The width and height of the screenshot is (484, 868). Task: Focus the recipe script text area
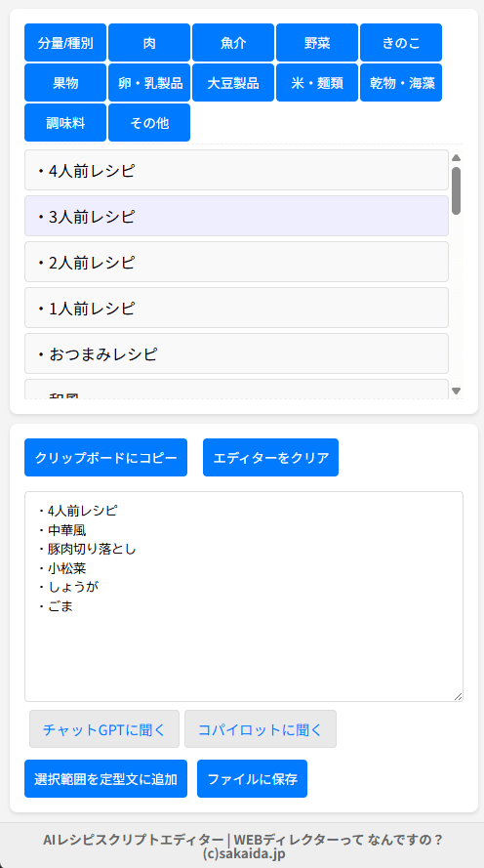[244, 597]
